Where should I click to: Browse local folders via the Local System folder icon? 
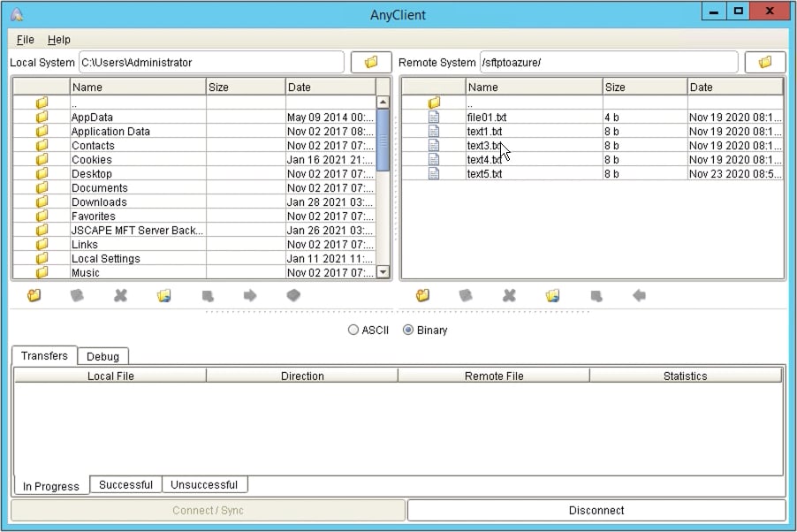[370, 62]
